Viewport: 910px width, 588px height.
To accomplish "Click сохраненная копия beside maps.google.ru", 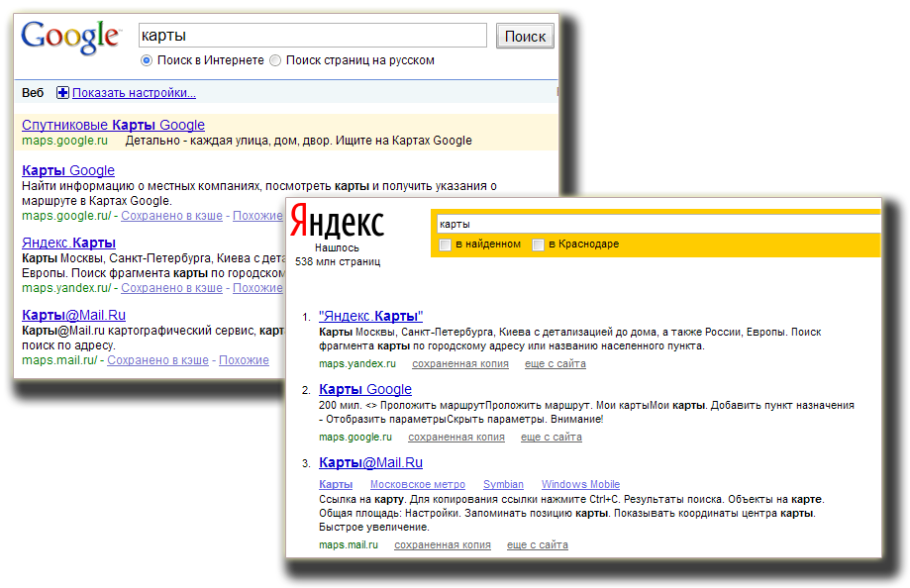I will [456, 438].
